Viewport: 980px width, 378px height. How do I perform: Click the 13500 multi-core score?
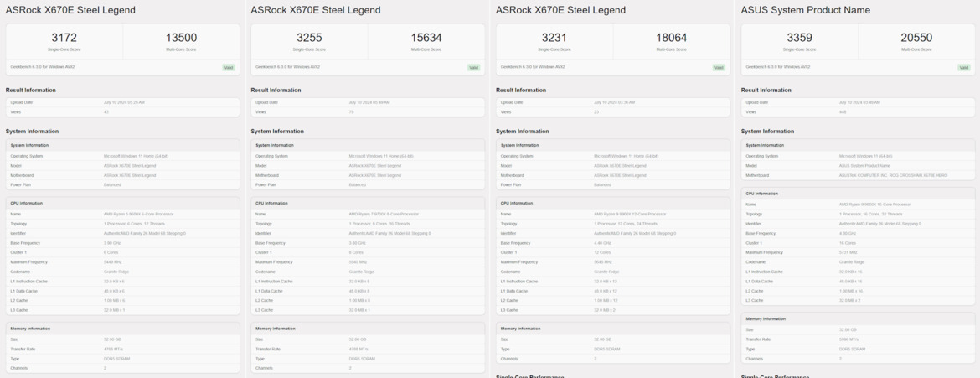click(x=181, y=38)
